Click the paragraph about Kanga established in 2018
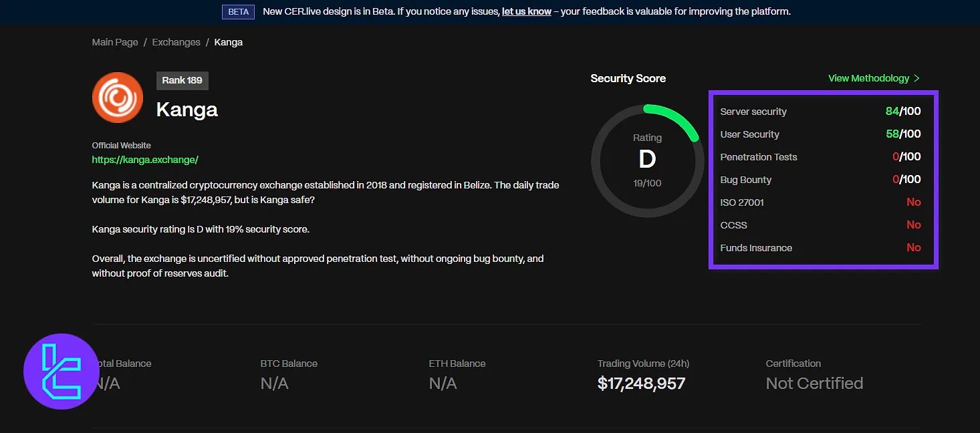The image size is (980, 433). coord(326,192)
